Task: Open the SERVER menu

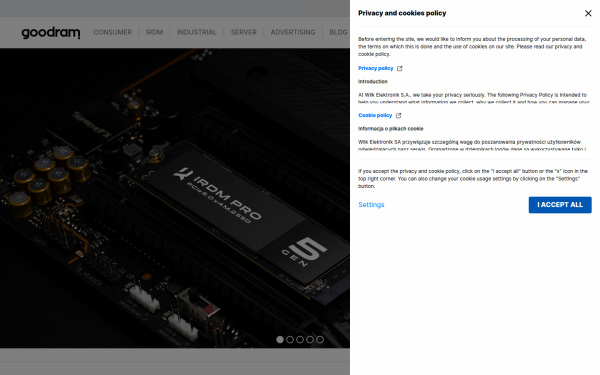Action: click(x=243, y=32)
